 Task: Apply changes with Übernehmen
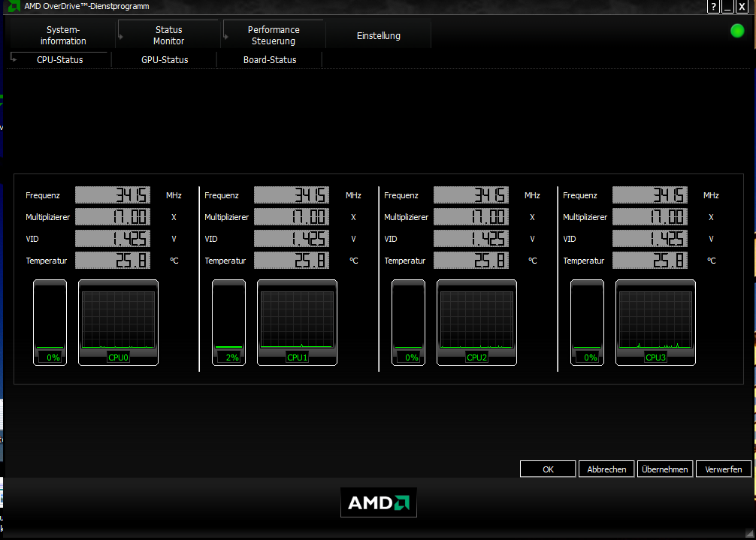coord(665,469)
